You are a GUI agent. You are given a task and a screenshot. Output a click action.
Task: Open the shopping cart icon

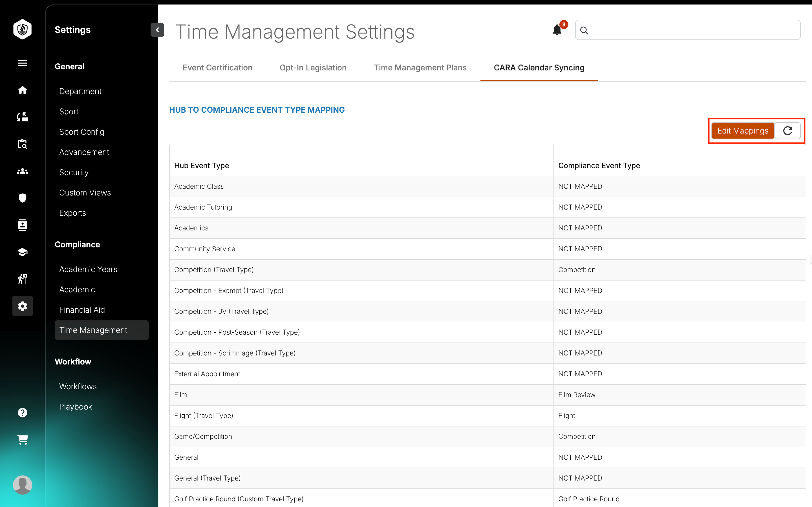22,440
